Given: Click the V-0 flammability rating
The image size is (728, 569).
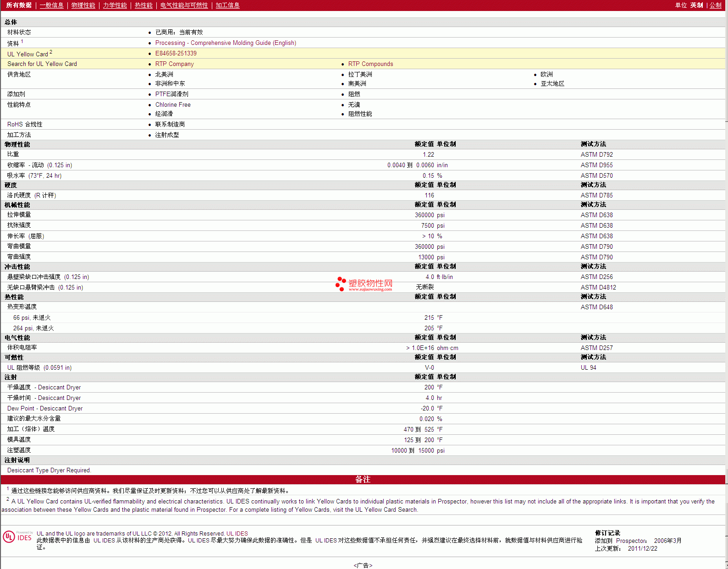Looking at the screenshot, I should coord(429,367).
